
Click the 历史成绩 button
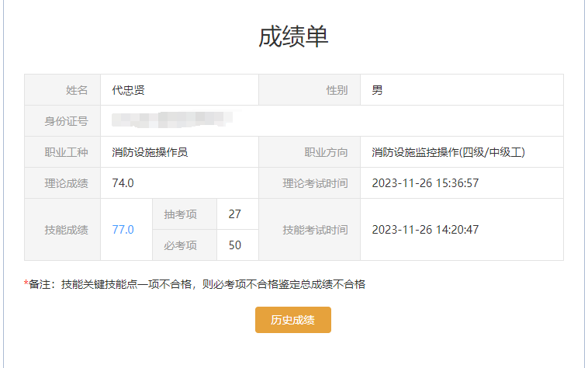point(293,320)
